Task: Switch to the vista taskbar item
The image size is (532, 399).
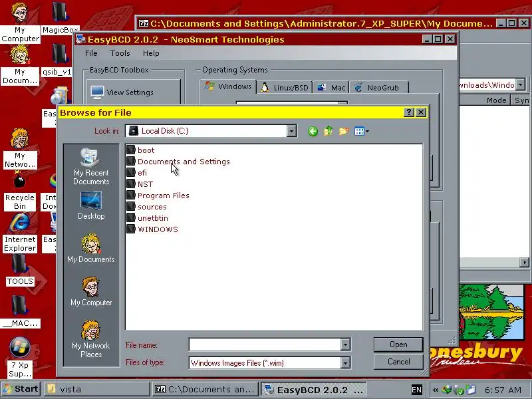Action: 96,389
